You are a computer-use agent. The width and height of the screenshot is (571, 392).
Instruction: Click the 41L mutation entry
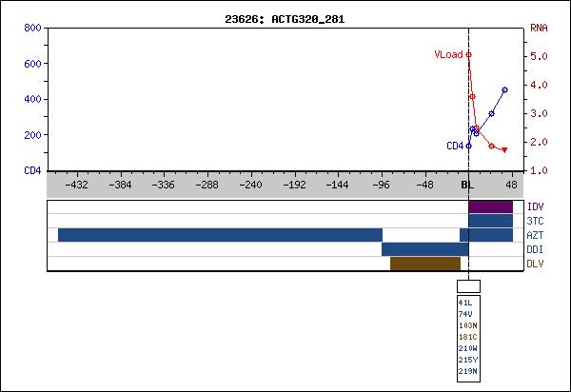tap(465, 302)
